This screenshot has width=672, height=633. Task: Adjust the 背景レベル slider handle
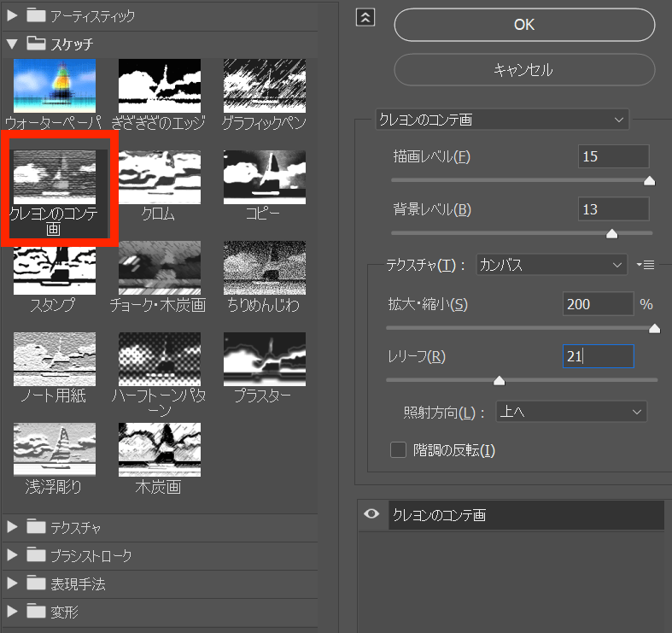(x=612, y=234)
